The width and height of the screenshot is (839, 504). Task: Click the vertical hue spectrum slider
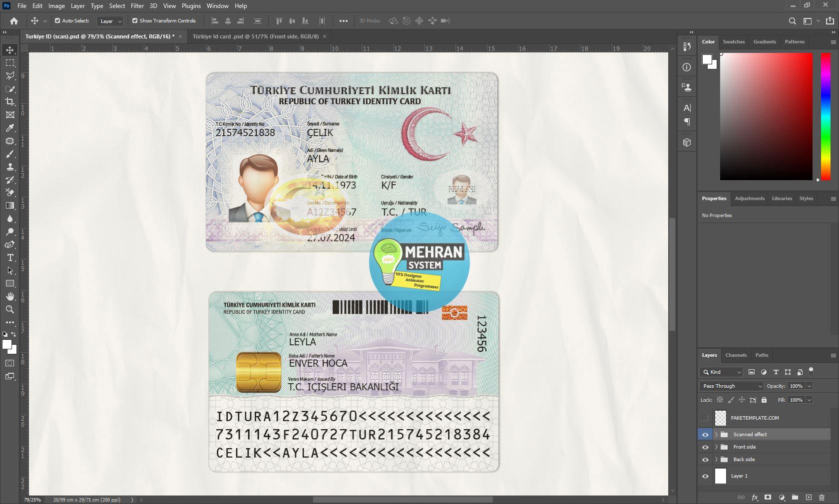(x=826, y=116)
